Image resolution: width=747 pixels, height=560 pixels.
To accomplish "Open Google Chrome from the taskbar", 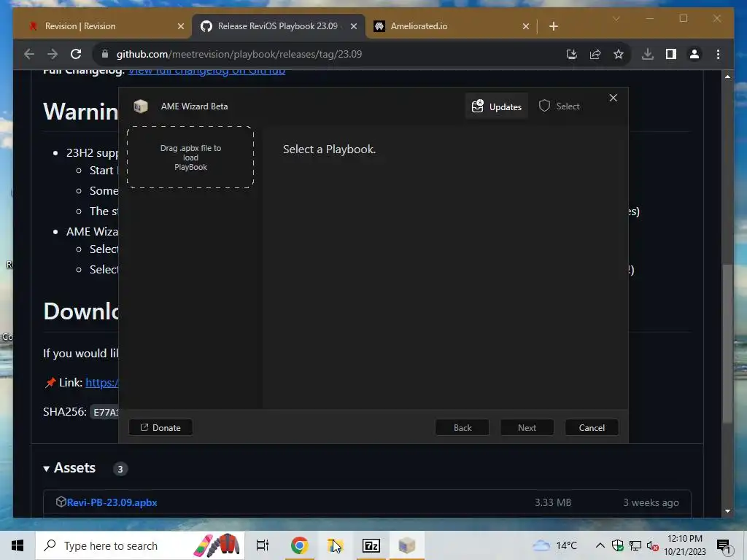I will [300, 545].
